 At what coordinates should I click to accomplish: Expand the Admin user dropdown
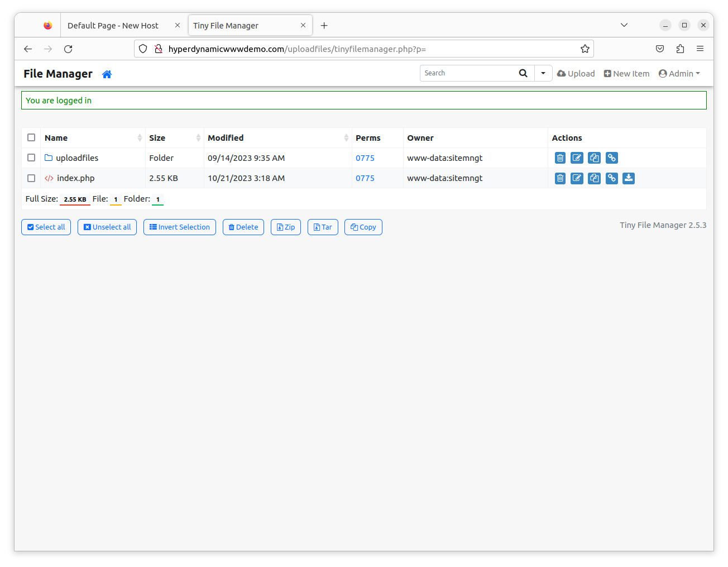pyautogui.click(x=679, y=74)
